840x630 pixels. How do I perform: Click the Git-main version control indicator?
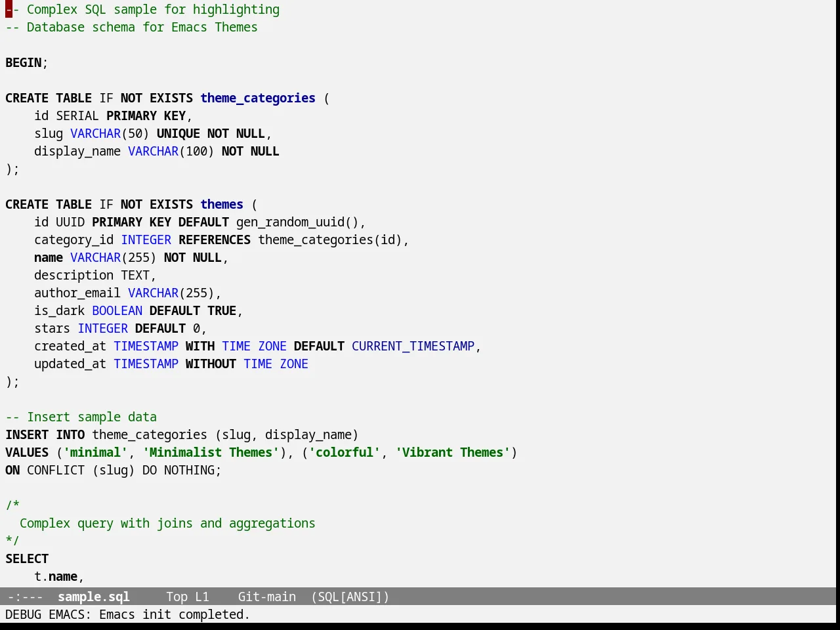(x=267, y=597)
